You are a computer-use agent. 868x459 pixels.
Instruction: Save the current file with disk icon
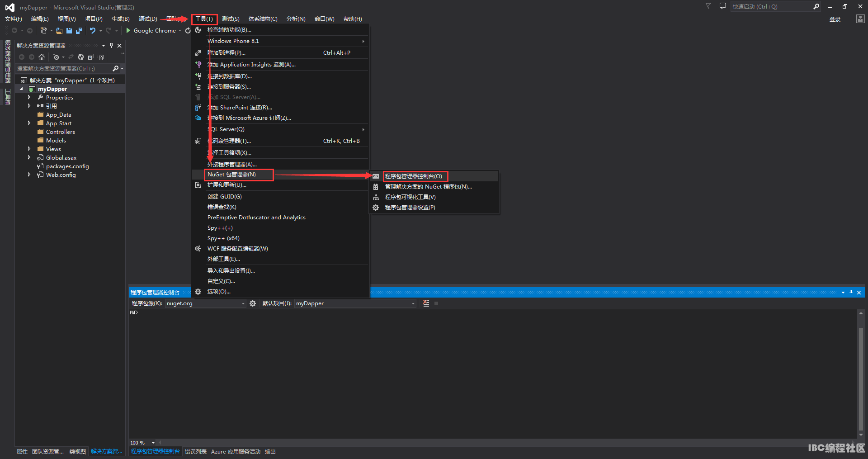coord(69,31)
